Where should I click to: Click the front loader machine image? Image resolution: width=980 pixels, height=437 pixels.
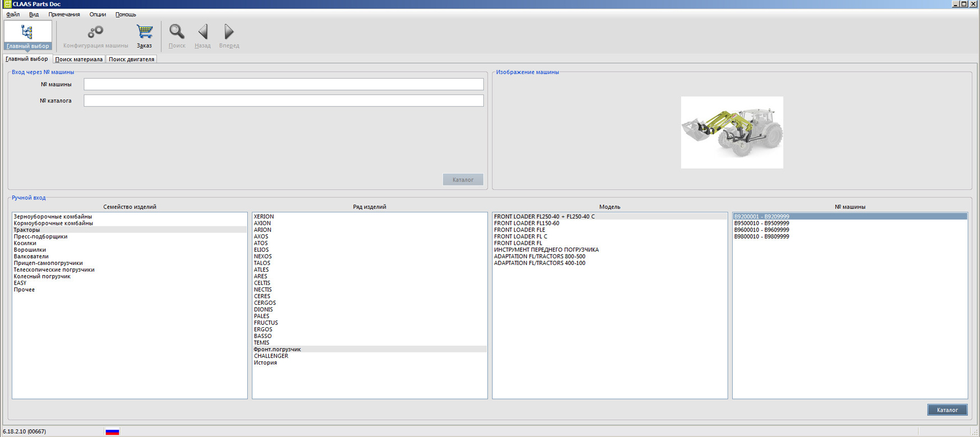[x=732, y=132]
